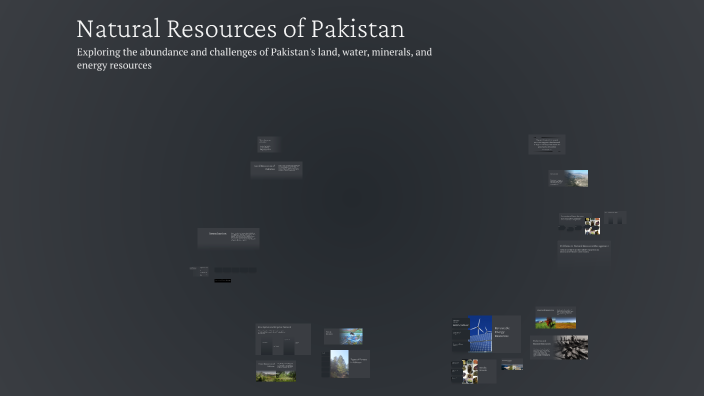Image resolution: width=704 pixels, height=396 pixels.
Task: Open the Renewable Energy Resources wind turbine slide
Action: (x=486, y=334)
